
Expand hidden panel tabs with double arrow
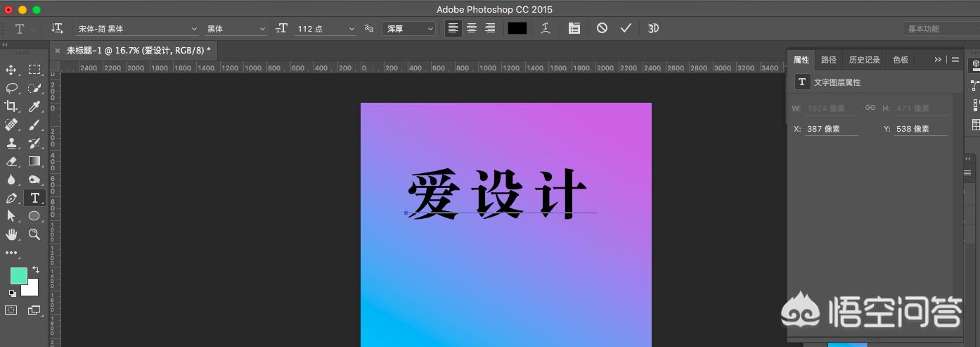[938, 60]
